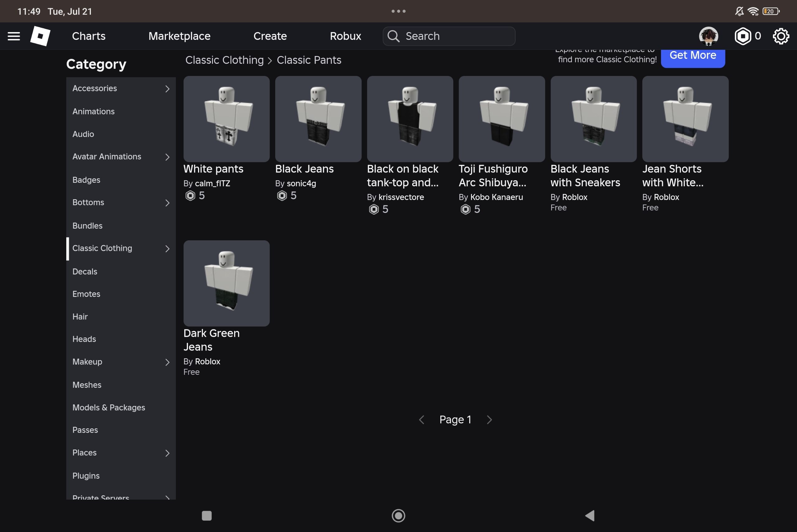Go to the next page arrow

(489, 420)
